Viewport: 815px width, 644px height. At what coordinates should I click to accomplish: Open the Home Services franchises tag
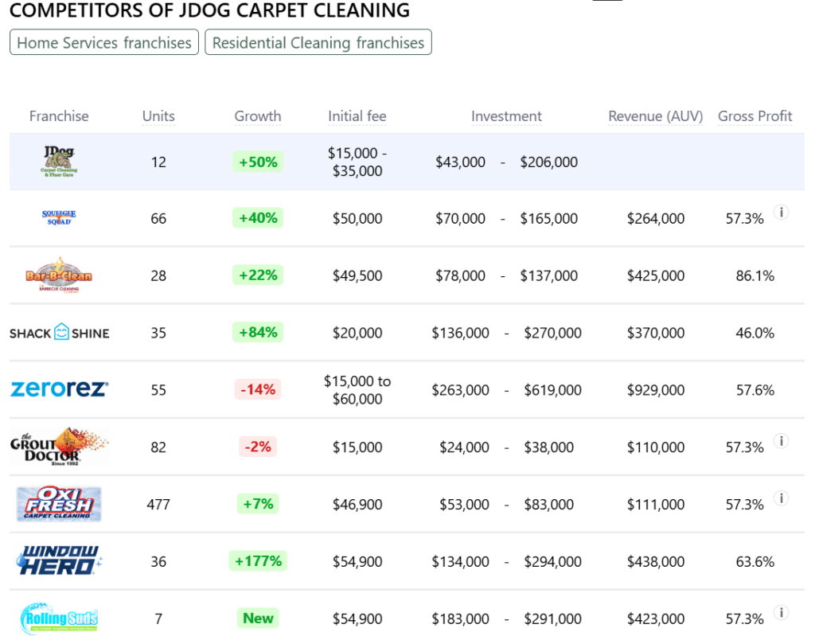[104, 42]
